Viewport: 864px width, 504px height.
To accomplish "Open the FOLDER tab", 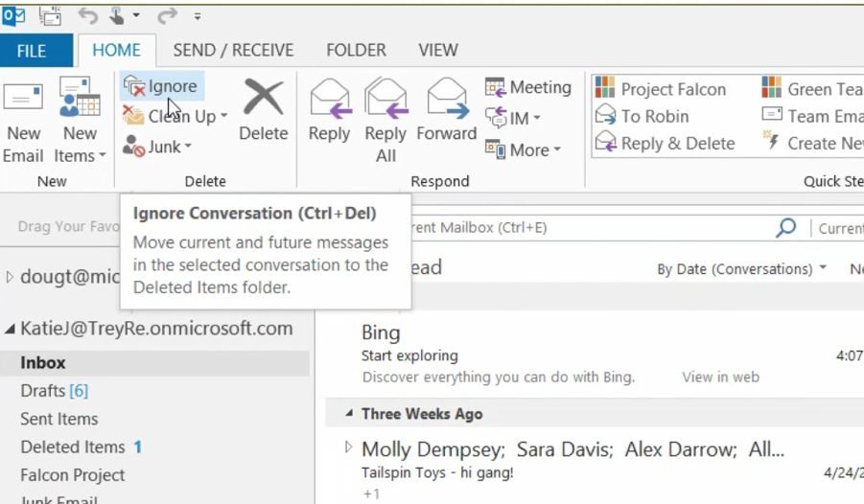I will tap(356, 50).
